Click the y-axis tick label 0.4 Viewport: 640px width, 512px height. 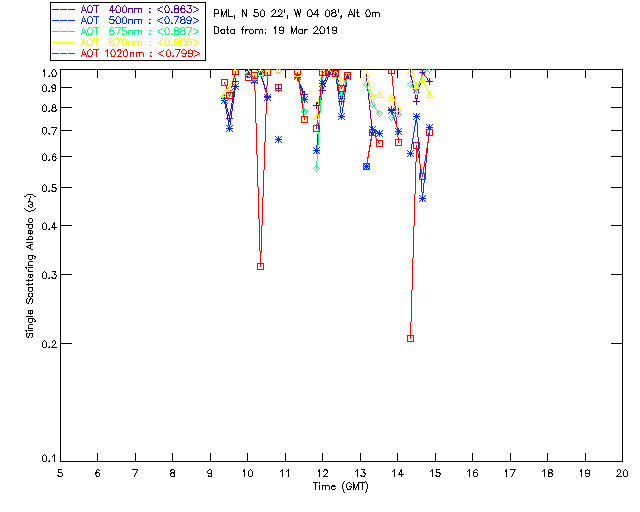point(49,226)
